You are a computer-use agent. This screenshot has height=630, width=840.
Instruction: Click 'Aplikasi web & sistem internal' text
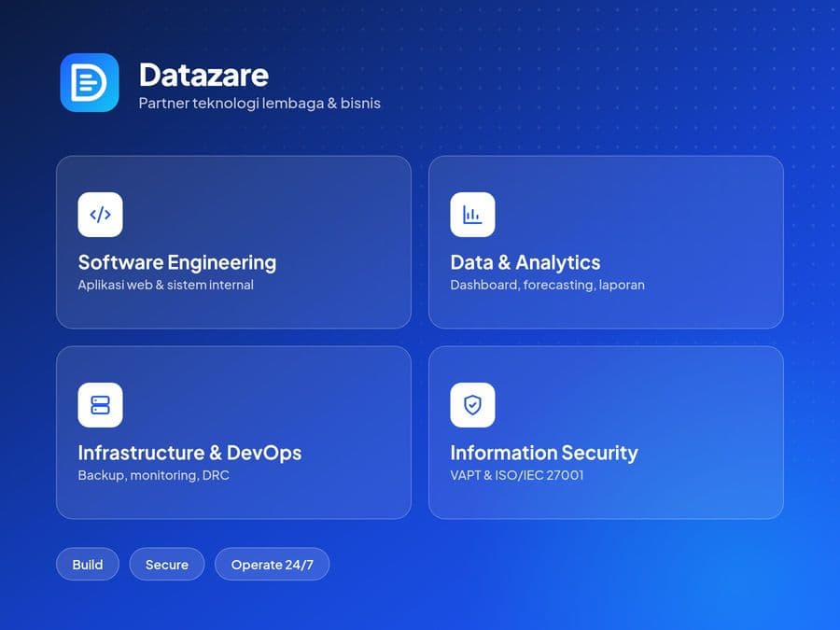pyautogui.click(x=166, y=285)
